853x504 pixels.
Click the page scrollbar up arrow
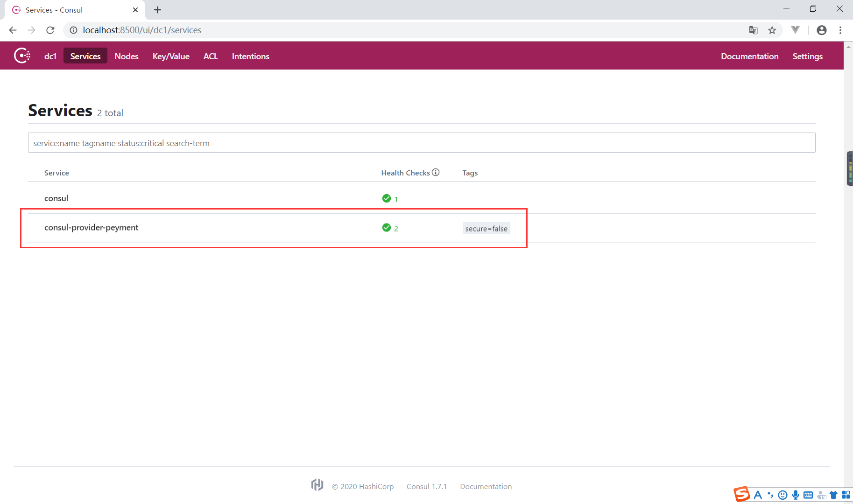[848, 46]
